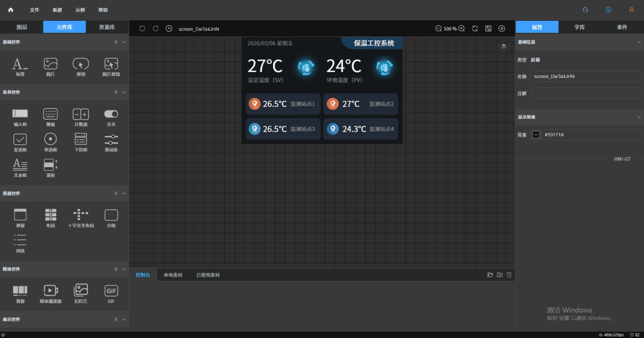644x338 pixels.
Task: Edit the #13171A background value field
Action: (592, 135)
